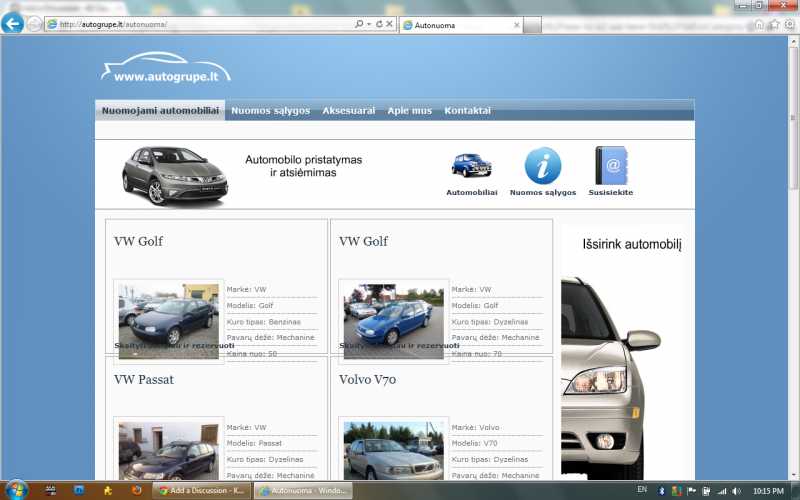Screen dimensions: 800x500
Task: Click the address book Susisiekite icon
Action: (611, 165)
